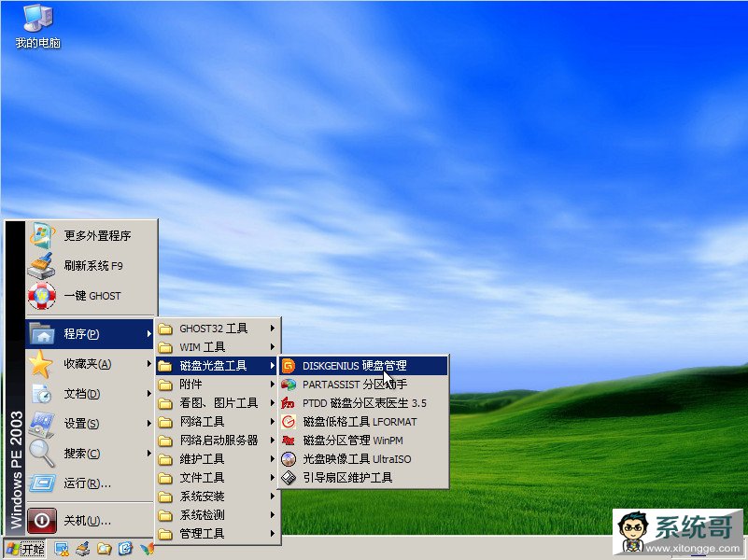The height and width of the screenshot is (560, 748).
Task: Select the 磁盘光盘工具 menu entry
Action: pos(218,366)
